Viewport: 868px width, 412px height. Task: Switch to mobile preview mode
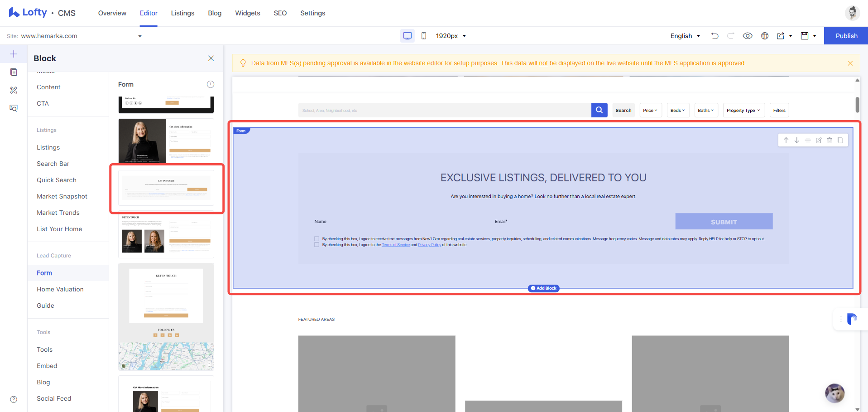point(424,36)
